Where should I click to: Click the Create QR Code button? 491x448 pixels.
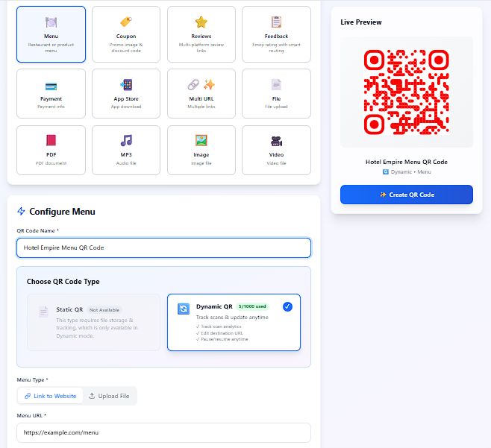pyautogui.click(x=407, y=195)
